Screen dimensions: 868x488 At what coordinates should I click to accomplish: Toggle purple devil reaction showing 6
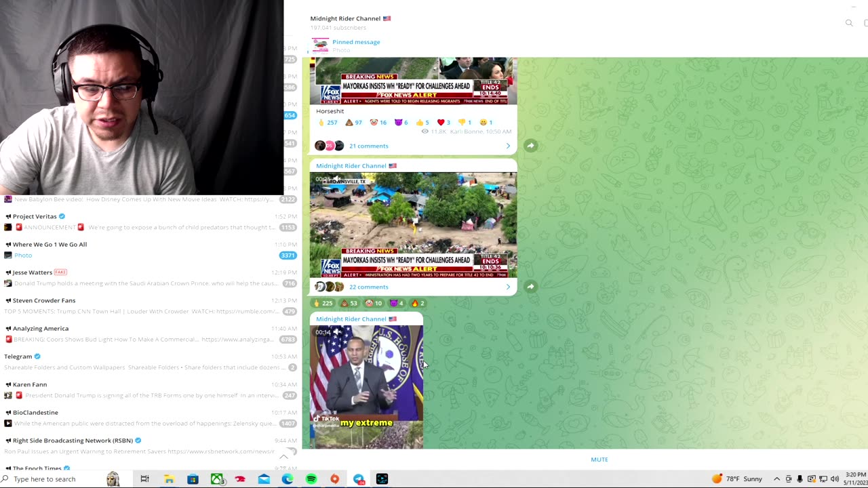(401, 123)
